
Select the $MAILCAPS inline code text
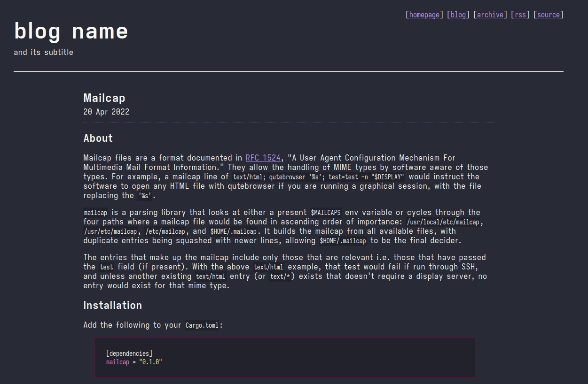(x=326, y=212)
